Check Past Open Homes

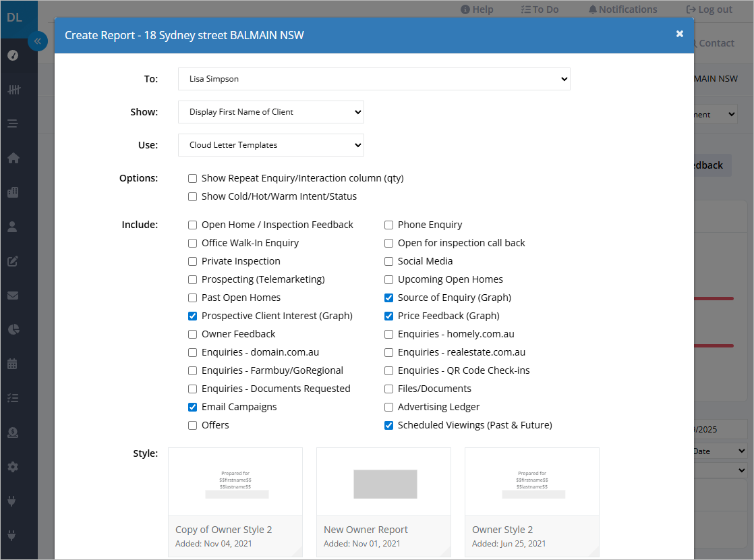click(x=192, y=298)
